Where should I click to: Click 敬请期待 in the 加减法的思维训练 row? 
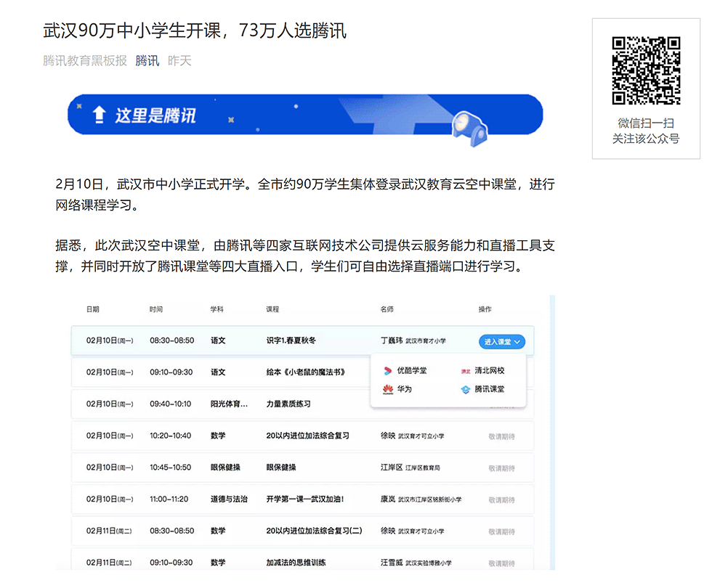pos(502,563)
